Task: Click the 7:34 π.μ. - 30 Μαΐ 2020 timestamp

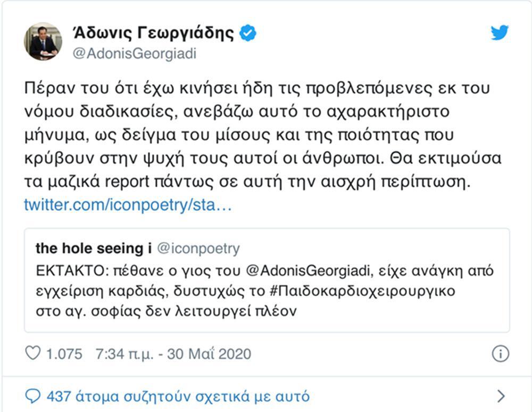Action: tap(173, 354)
